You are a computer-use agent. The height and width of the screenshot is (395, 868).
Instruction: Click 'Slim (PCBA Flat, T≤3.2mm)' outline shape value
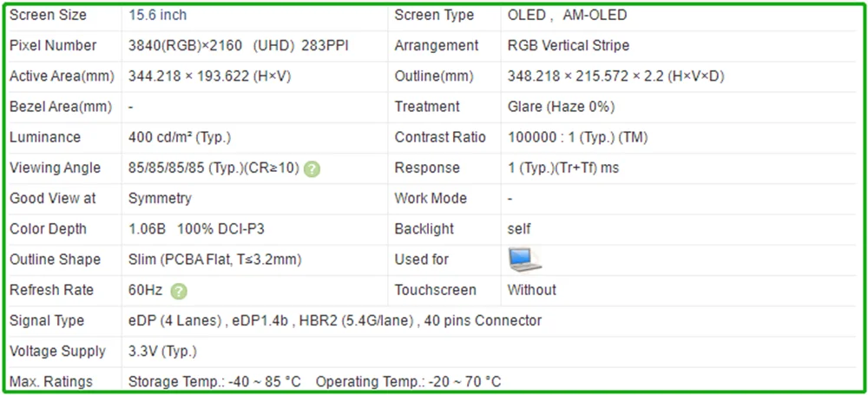pyautogui.click(x=214, y=260)
